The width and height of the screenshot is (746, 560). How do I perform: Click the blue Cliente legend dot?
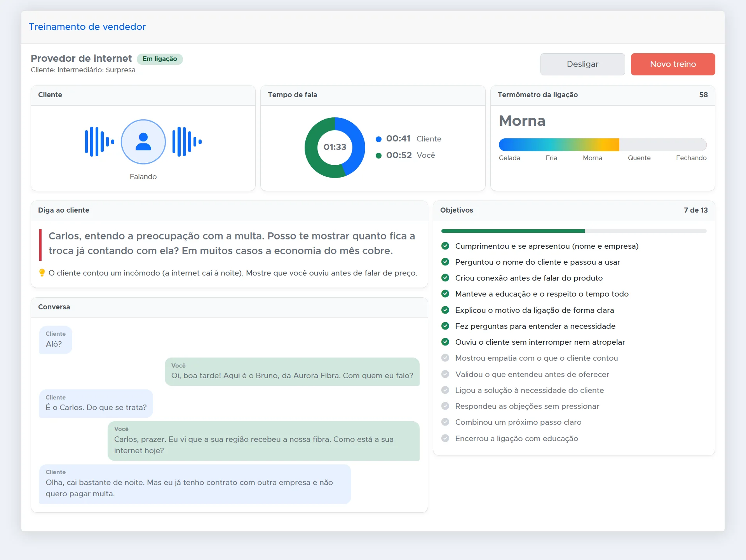click(378, 139)
